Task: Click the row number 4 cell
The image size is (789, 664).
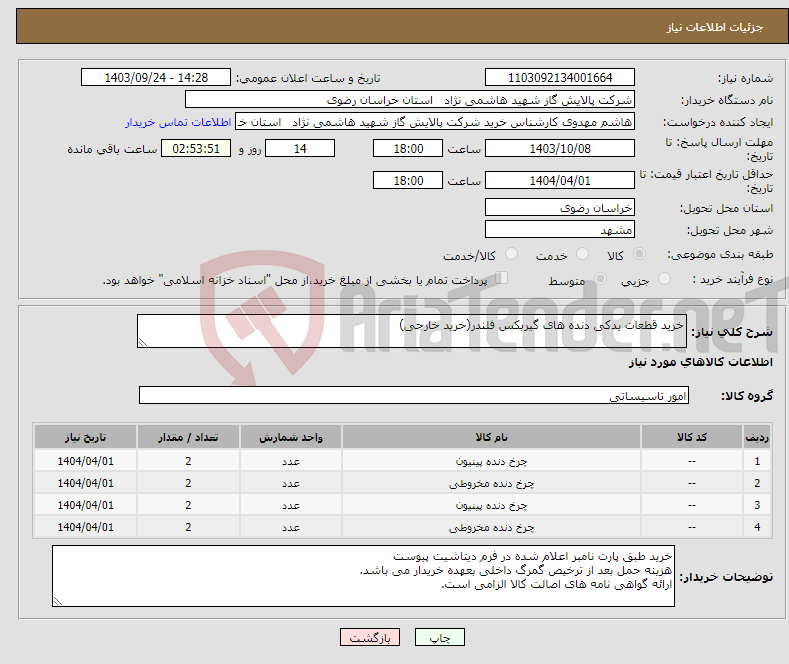Action: (x=757, y=527)
